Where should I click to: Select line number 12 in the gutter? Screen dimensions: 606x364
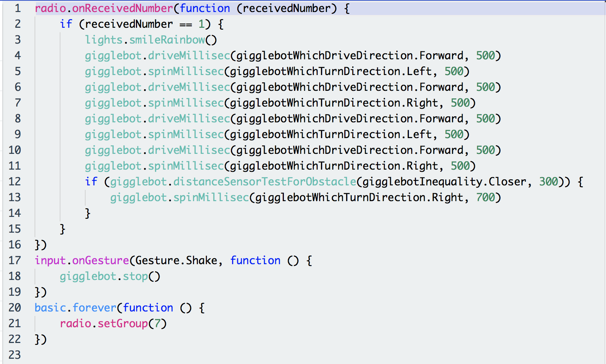tap(15, 181)
